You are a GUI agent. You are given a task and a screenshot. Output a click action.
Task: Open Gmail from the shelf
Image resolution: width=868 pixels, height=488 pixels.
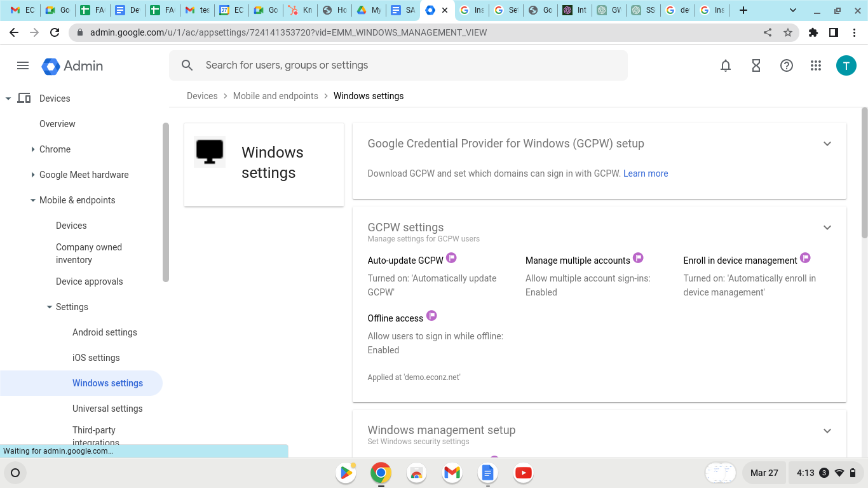[452, 473]
